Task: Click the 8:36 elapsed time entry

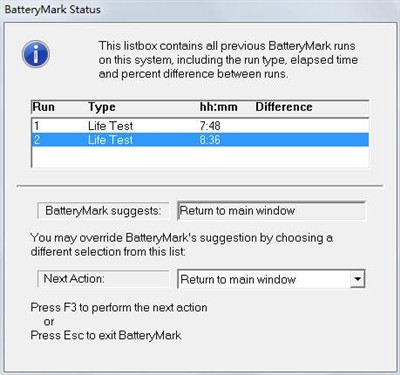Action: coord(210,140)
